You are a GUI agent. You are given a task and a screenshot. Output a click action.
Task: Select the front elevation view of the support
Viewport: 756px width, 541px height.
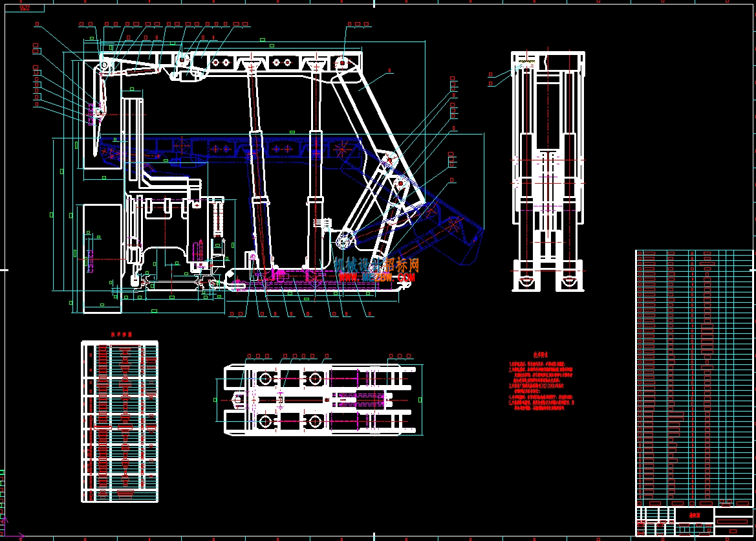(x=548, y=171)
